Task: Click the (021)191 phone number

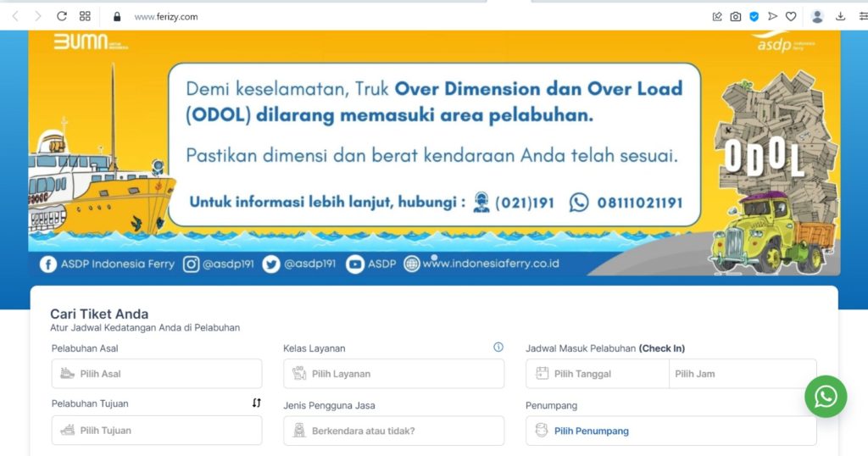Action: click(525, 203)
